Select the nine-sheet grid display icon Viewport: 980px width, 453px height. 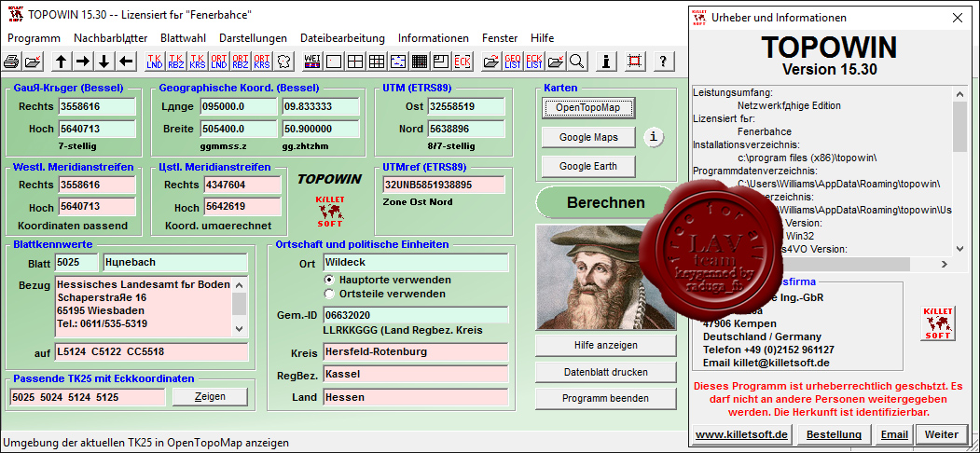(377, 62)
